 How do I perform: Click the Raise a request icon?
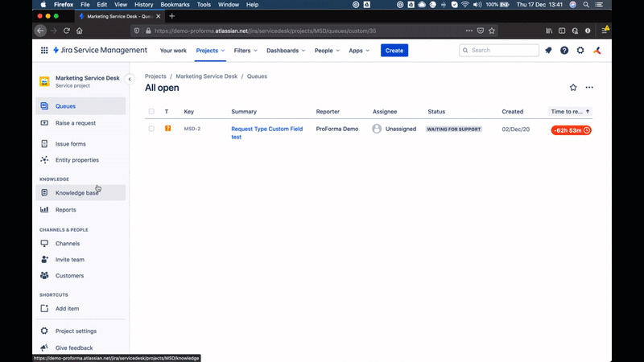(x=44, y=123)
